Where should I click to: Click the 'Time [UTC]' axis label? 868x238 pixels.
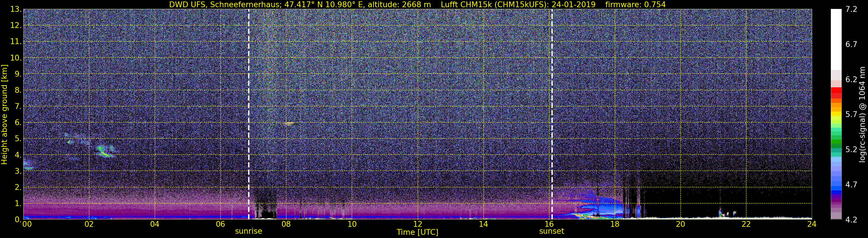pos(417,232)
